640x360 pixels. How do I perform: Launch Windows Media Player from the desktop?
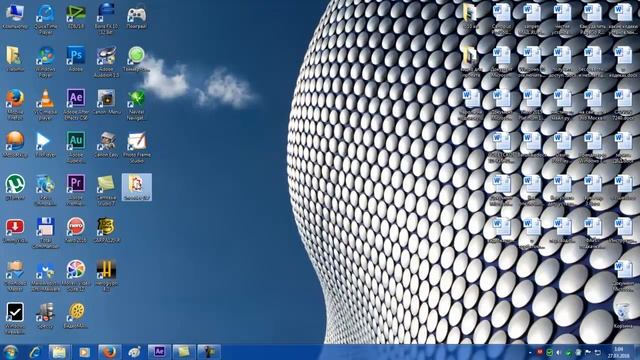45,61
